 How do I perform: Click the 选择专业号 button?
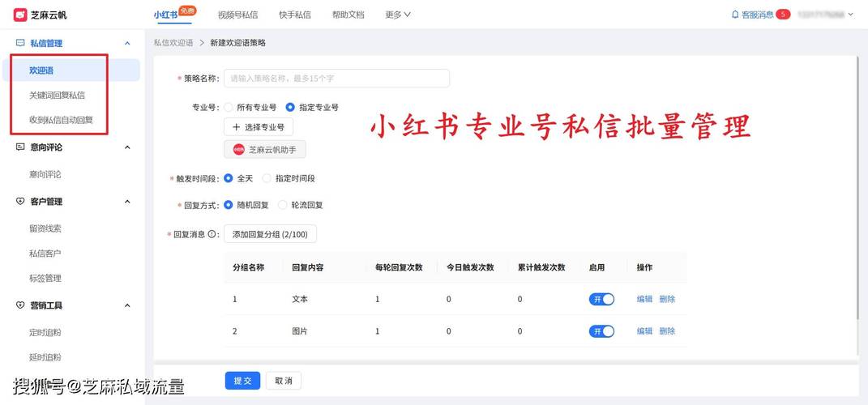[259, 126]
